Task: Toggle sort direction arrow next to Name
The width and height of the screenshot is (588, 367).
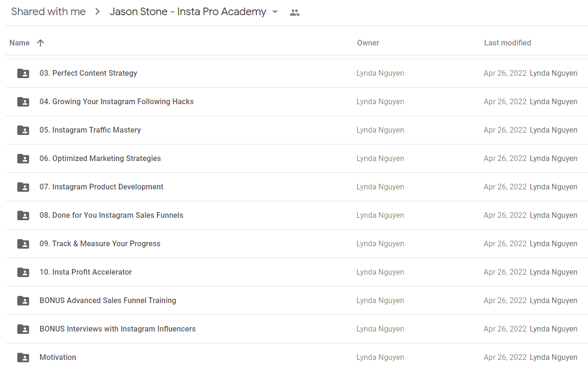Action: point(41,43)
